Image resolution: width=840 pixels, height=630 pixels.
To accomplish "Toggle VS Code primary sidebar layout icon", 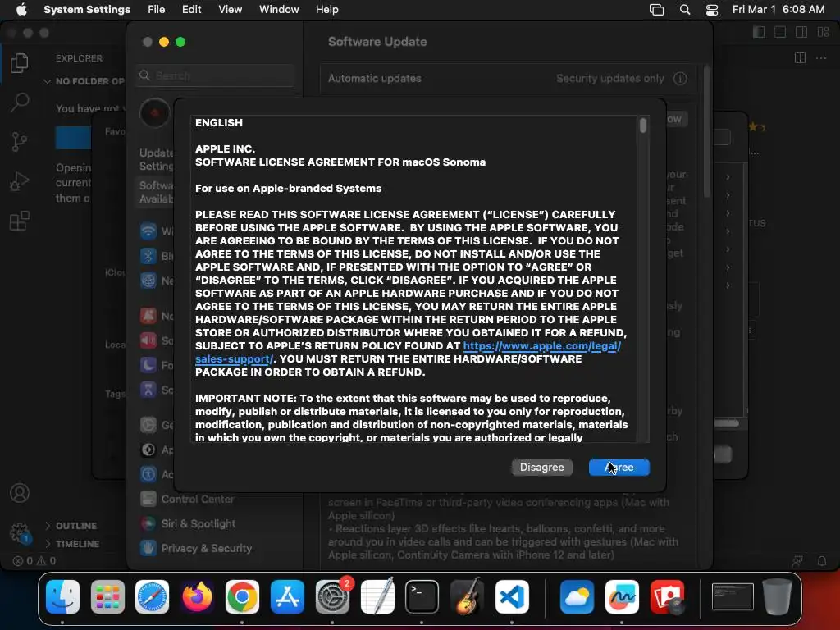I will 759,32.
